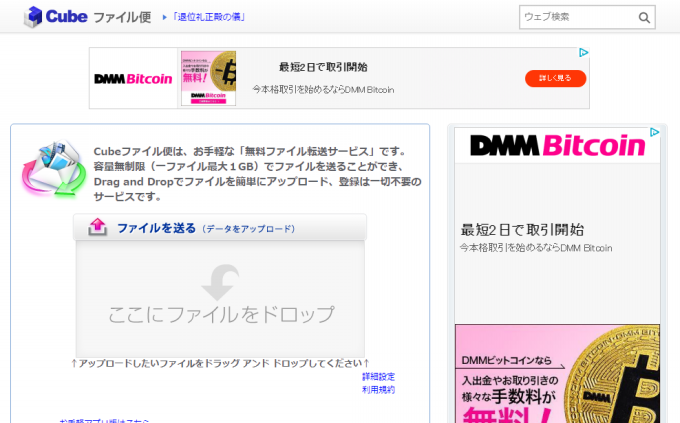Screen dimensions: 680x423
Task: Click the small pink coin image in top banner
Action: tap(209, 78)
